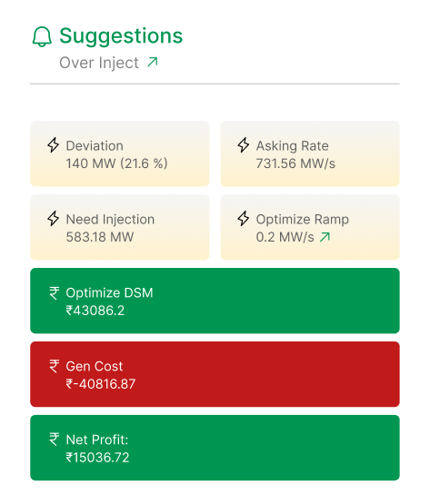Click the lightning icon on Need Injection card
This screenshot has height=504, width=430.
[x=54, y=219]
